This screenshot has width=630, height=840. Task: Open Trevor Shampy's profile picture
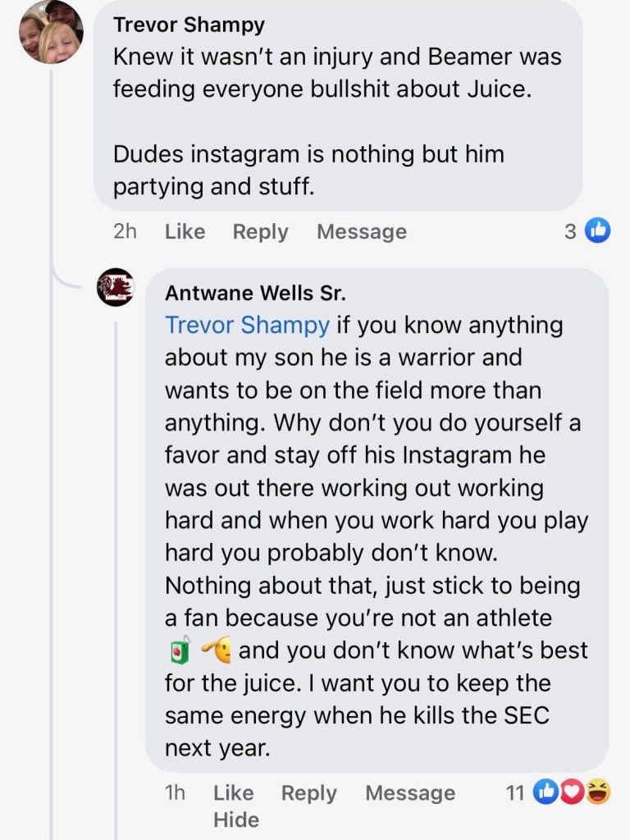(x=51, y=33)
